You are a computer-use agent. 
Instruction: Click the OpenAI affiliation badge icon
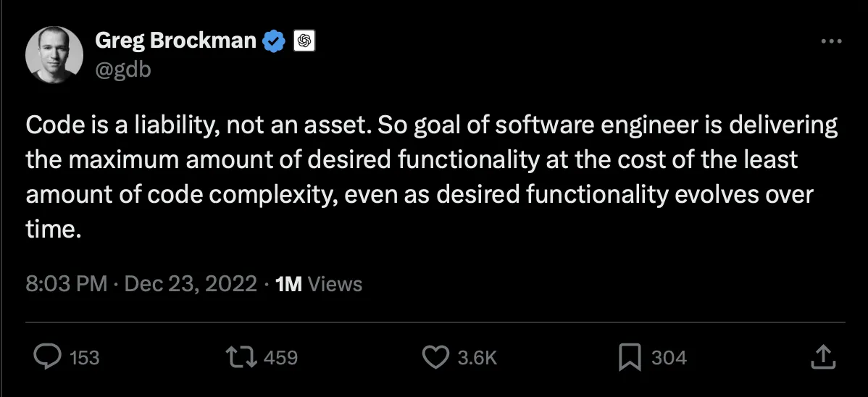(x=304, y=41)
